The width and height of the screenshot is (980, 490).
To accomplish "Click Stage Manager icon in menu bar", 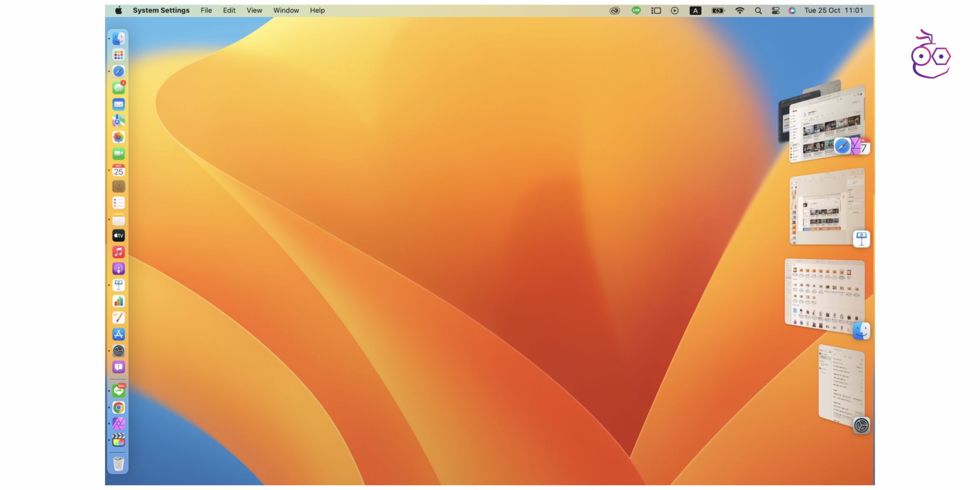I will point(656,11).
